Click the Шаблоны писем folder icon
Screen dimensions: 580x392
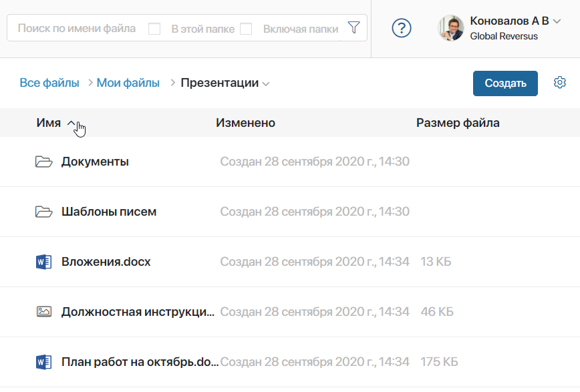pos(43,212)
